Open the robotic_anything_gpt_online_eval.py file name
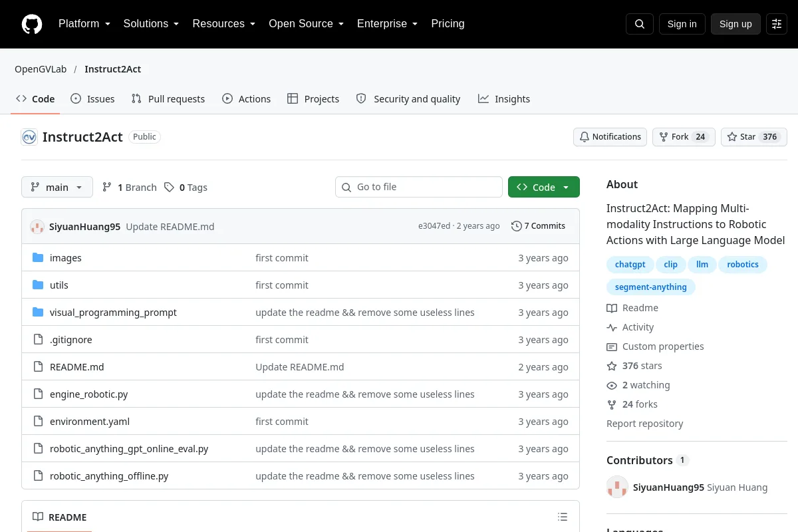The image size is (798, 532). tap(129, 449)
